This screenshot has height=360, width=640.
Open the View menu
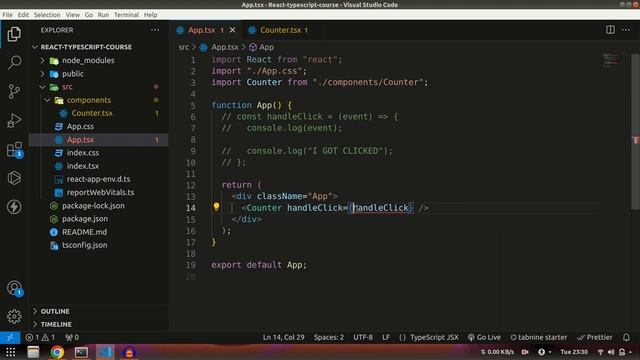click(73, 15)
